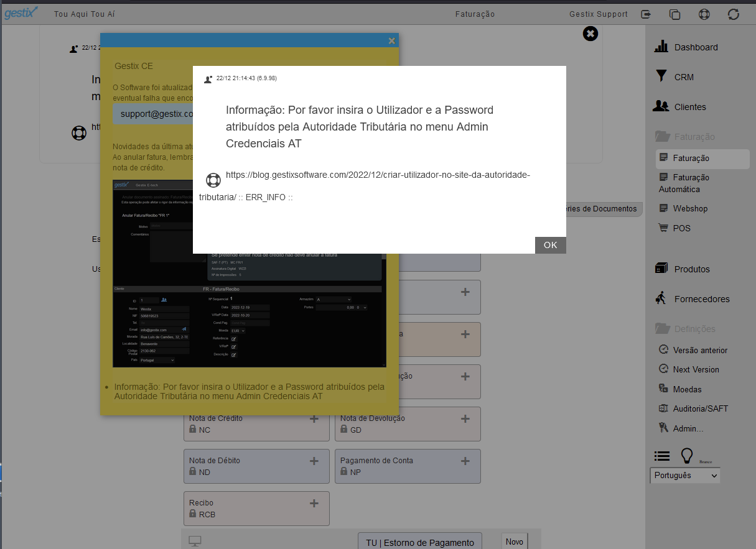Click support@gestix email in yellow notice

(157, 114)
